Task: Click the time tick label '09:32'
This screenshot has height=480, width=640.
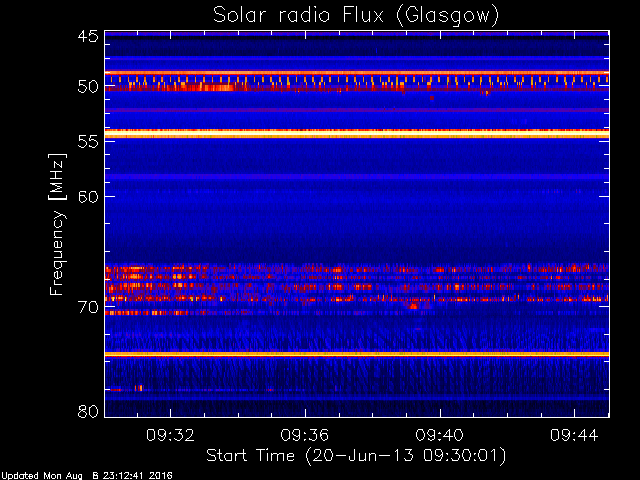Action: point(170,435)
